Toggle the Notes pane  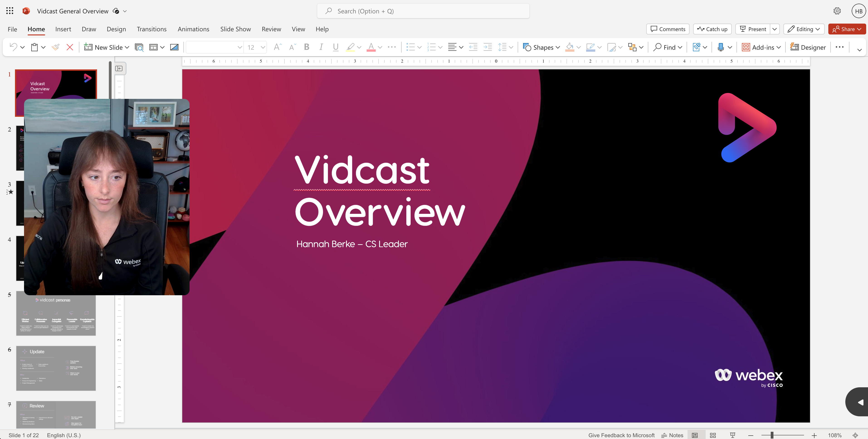672,435
